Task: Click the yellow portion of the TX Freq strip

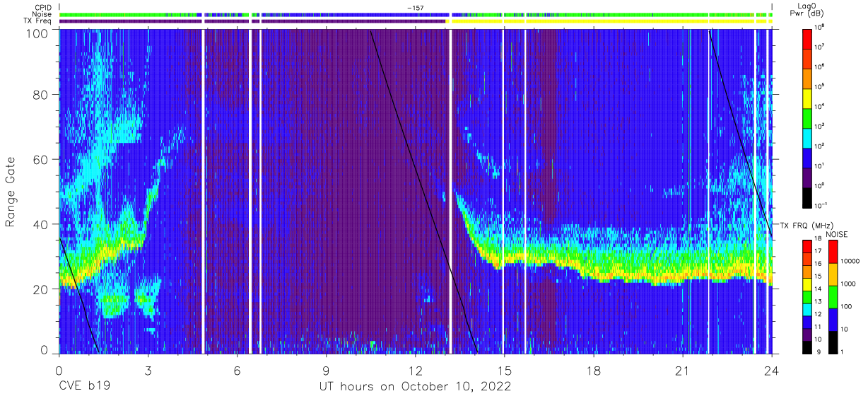Action: tap(608, 21)
